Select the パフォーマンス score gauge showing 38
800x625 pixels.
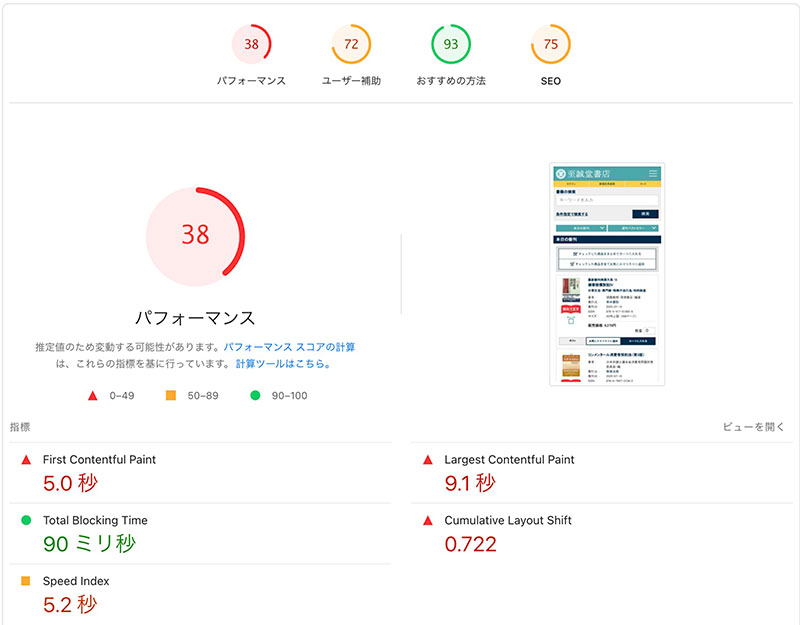click(x=251, y=44)
